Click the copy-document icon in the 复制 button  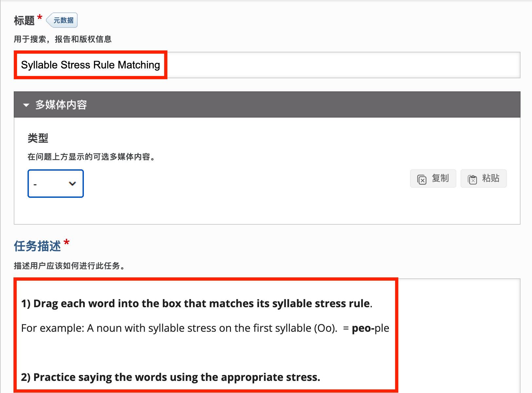[423, 178]
